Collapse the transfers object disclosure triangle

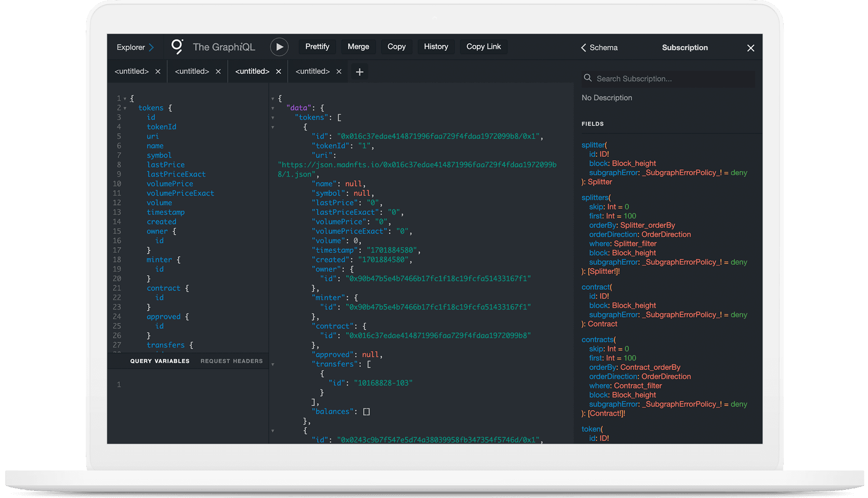(x=273, y=364)
